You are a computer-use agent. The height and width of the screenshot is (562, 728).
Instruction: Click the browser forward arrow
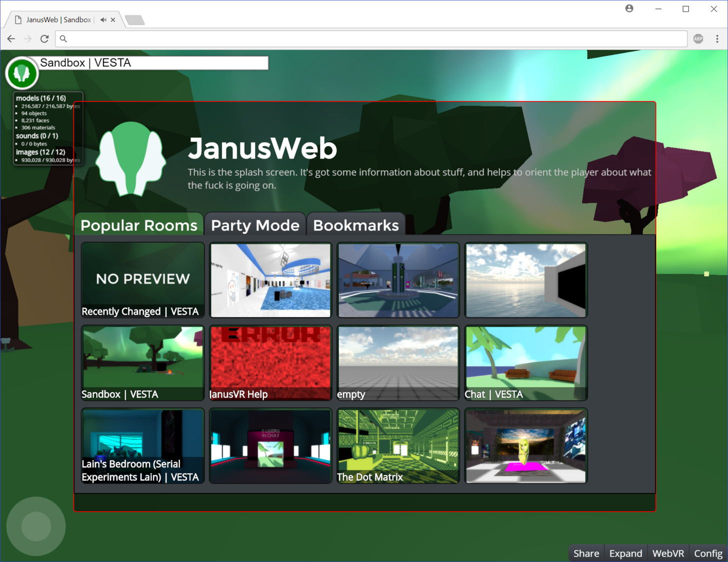click(x=27, y=38)
